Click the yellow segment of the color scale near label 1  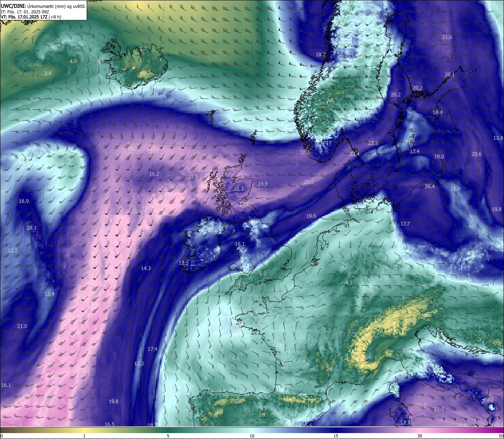pos(84,430)
